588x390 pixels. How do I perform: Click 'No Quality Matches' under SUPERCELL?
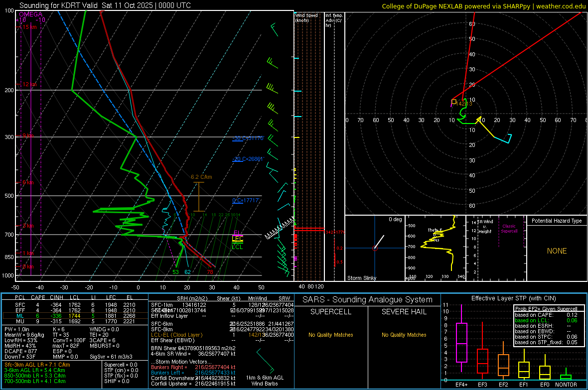(331, 335)
